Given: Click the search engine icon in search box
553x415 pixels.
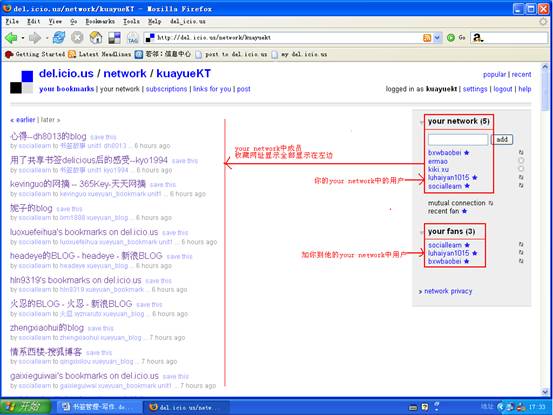Looking at the screenshot, I should [477, 37].
